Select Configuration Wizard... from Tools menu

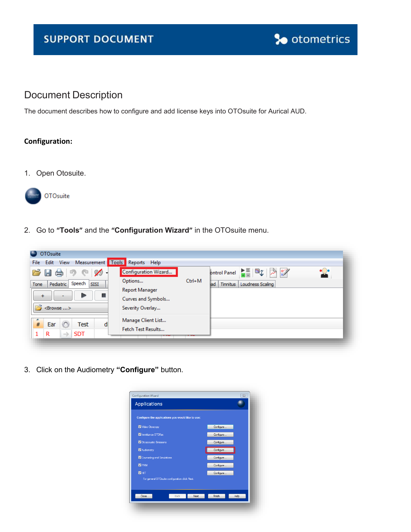pyautogui.click(x=149, y=272)
